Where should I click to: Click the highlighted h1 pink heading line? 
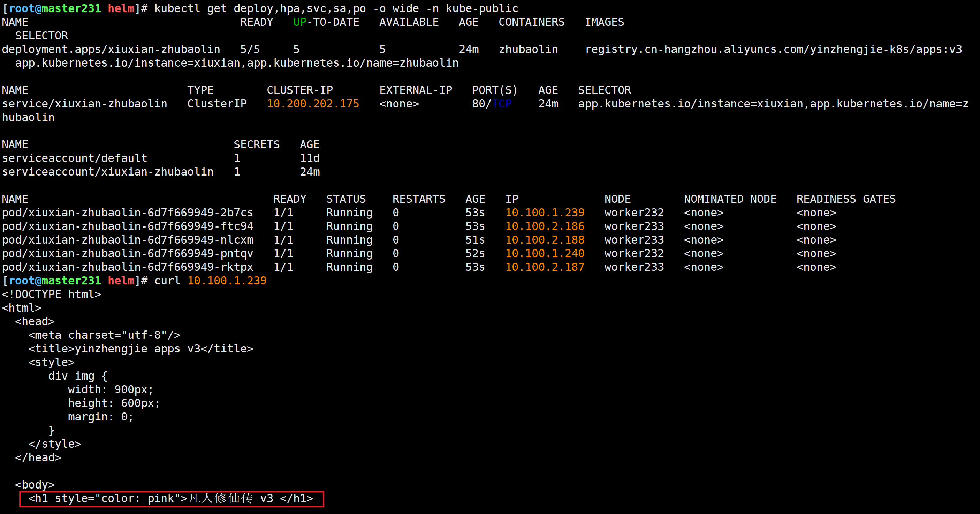coord(171,498)
